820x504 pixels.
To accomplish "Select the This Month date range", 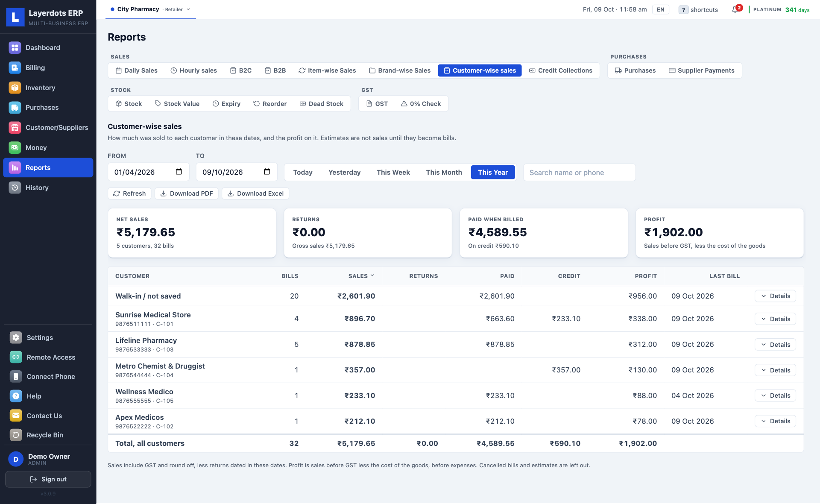I will [444, 172].
